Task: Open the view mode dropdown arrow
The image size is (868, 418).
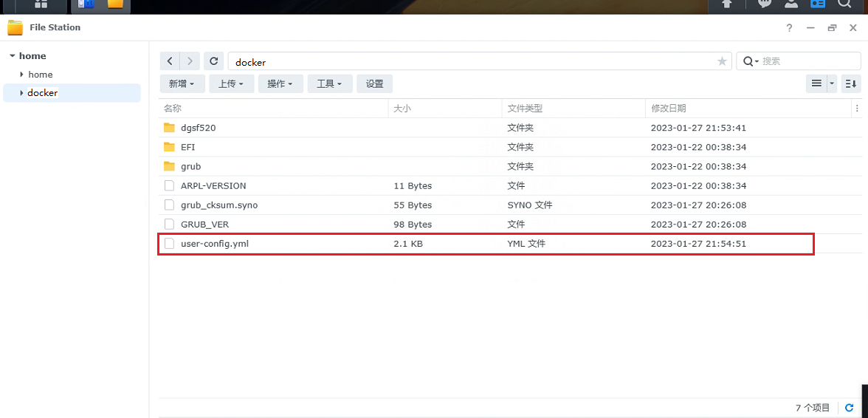Action: (x=832, y=83)
